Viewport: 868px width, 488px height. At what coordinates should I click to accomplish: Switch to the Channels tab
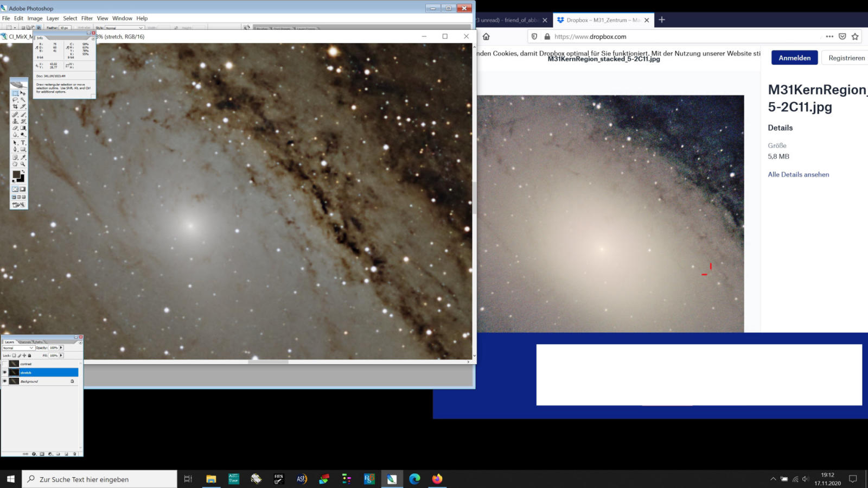click(x=25, y=342)
